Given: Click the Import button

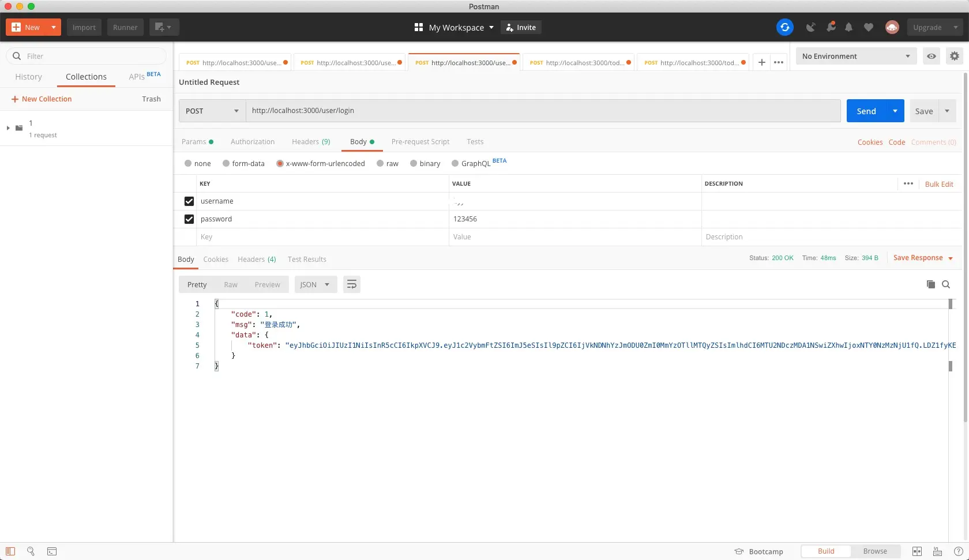Looking at the screenshot, I should [84, 27].
